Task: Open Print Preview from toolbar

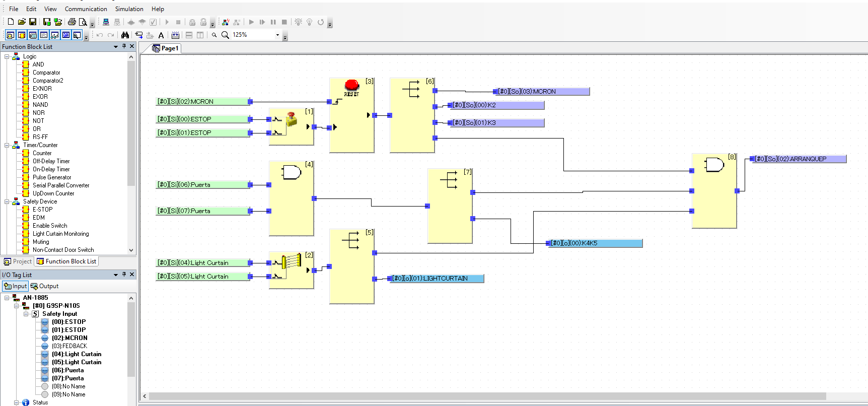Action: point(83,22)
